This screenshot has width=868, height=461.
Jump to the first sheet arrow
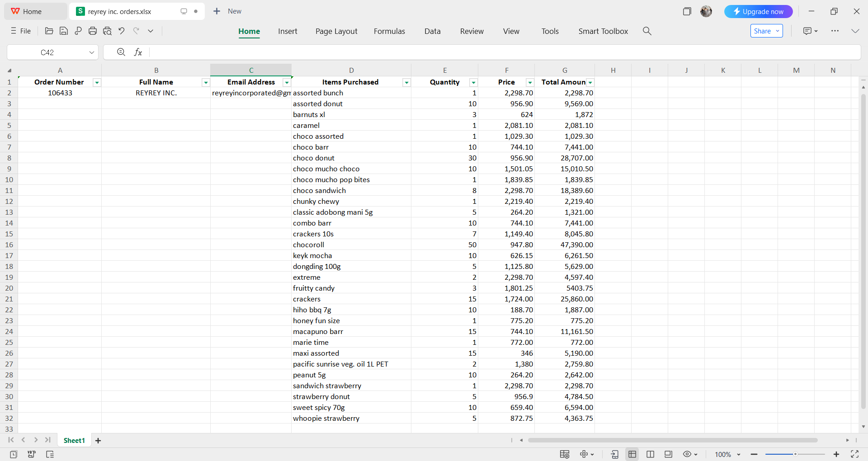click(x=11, y=440)
